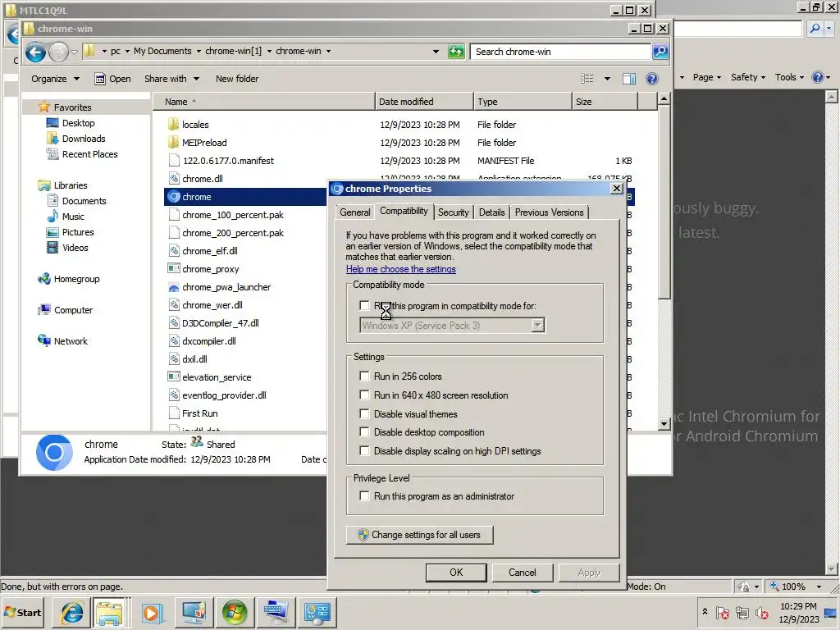Click the volume speaker tray icon
The width and height of the screenshot is (840, 630).
pyautogui.click(x=761, y=612)
